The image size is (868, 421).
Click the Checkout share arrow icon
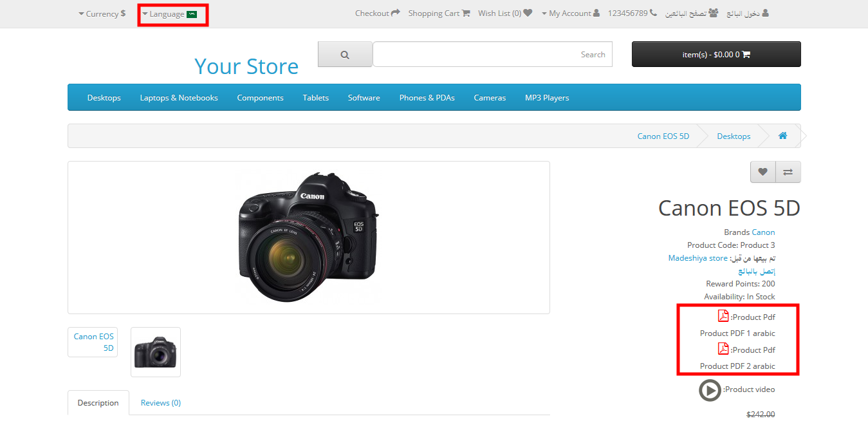pos(396,13)
